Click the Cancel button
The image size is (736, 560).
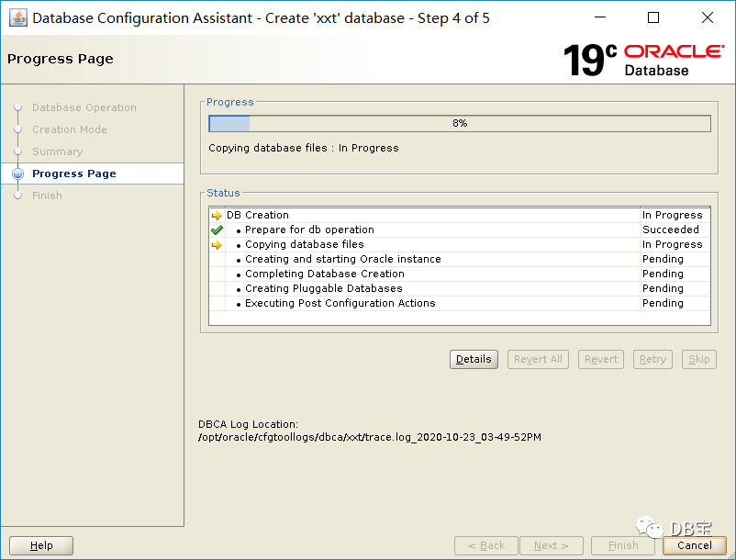(x=695, y=545)
